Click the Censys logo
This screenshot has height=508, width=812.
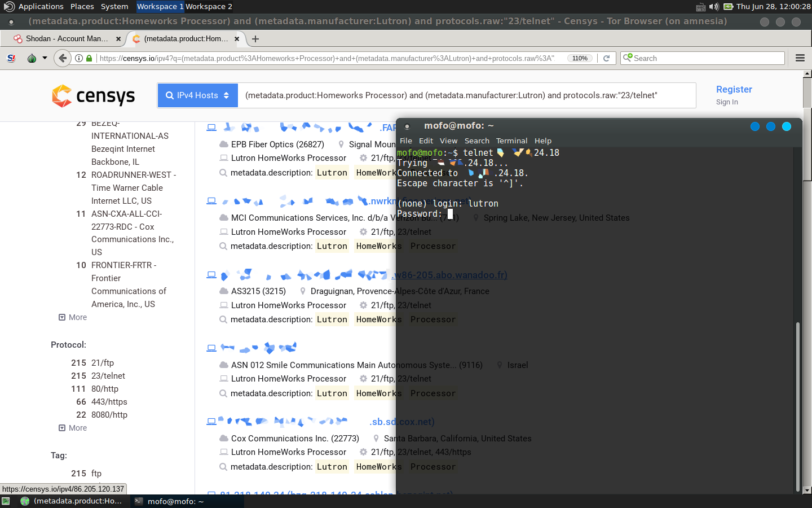pos(94,96)
